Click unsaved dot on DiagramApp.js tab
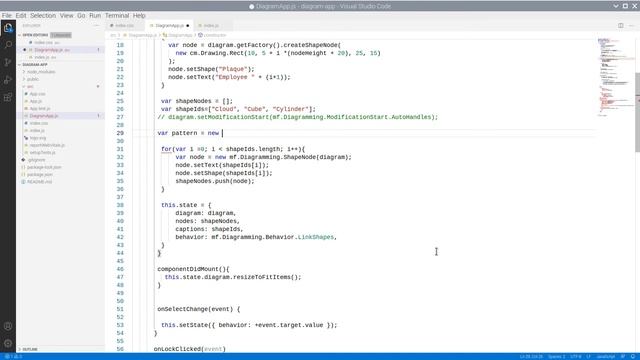 pyautogui.click(x=188, y=26)
